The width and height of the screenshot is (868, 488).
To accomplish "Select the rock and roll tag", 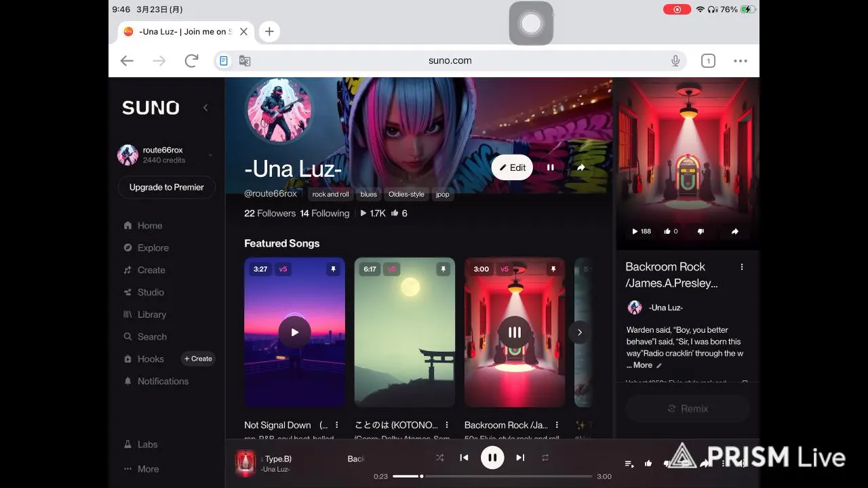I will pyautogui.click(x=330, y=195).
